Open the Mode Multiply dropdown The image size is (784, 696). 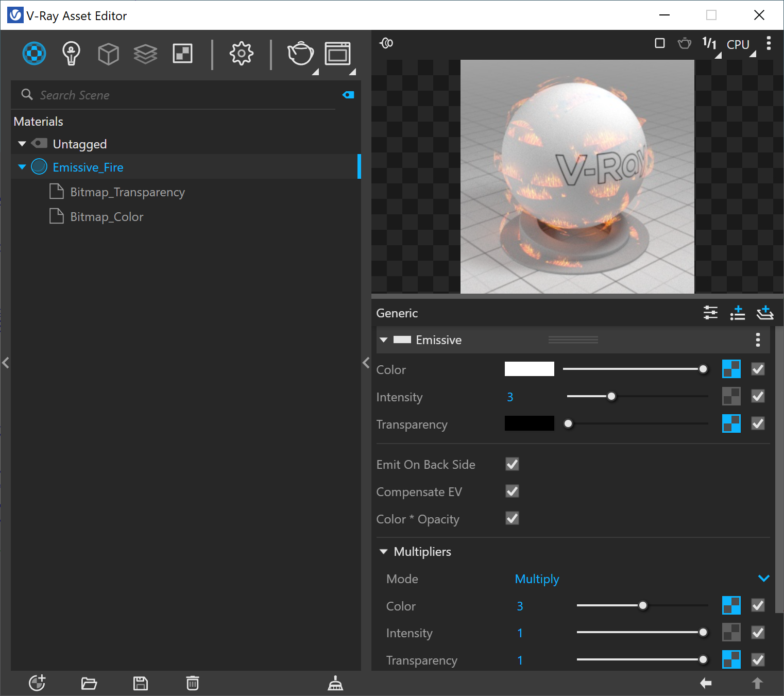(642, 579)
